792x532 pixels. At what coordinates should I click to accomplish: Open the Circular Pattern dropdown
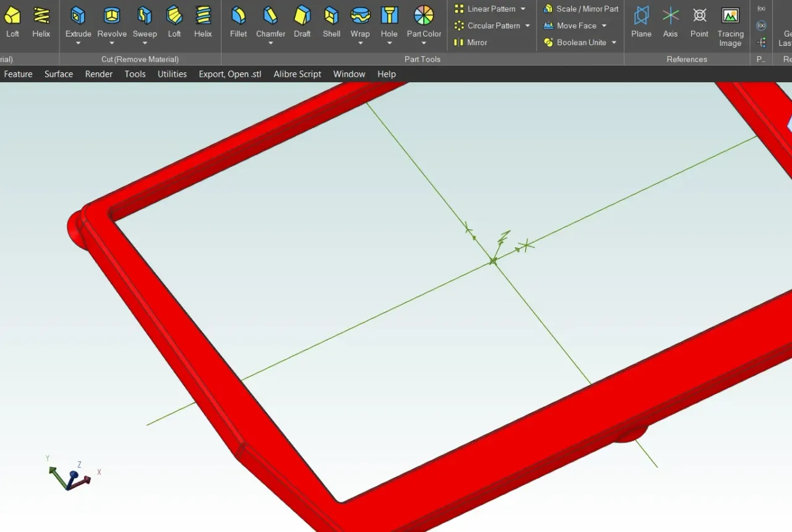(527, 25)
